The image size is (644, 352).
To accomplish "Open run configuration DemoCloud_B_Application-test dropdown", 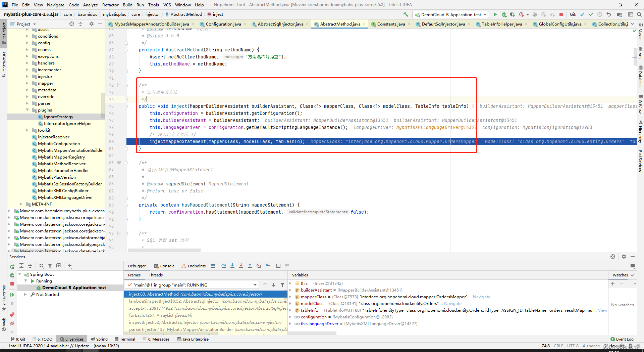I will coord(450,14).
